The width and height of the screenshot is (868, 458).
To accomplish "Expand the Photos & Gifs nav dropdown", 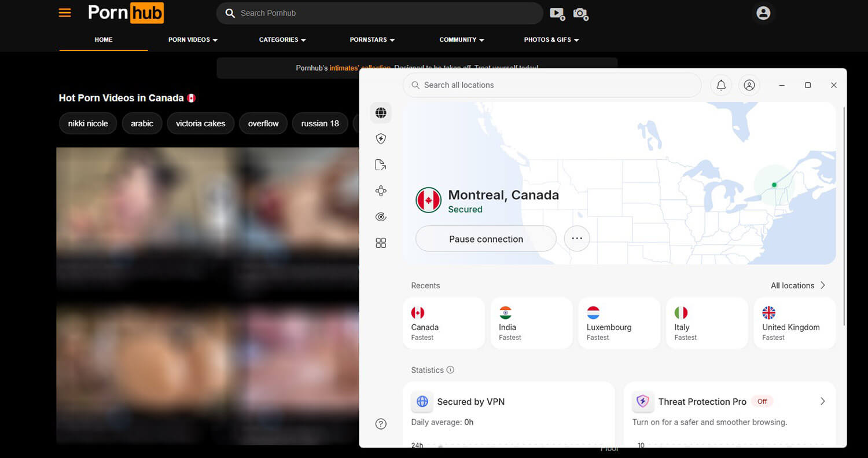I will (551, 40).
